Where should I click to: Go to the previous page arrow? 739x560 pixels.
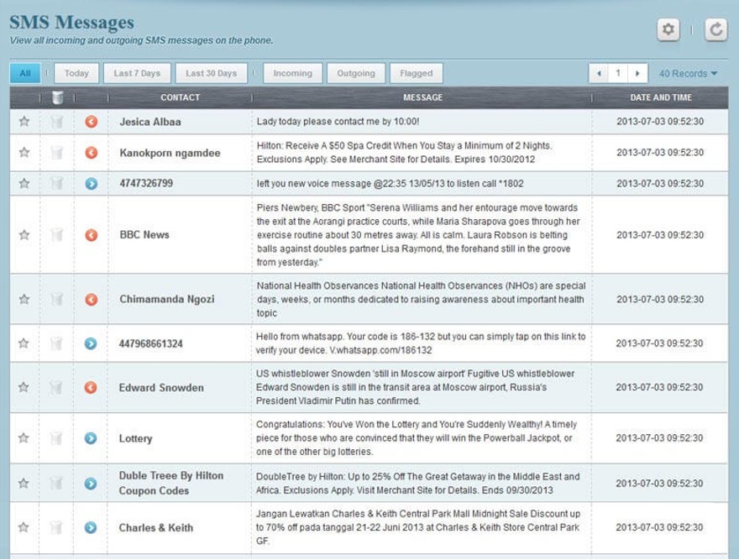point(598,74)
